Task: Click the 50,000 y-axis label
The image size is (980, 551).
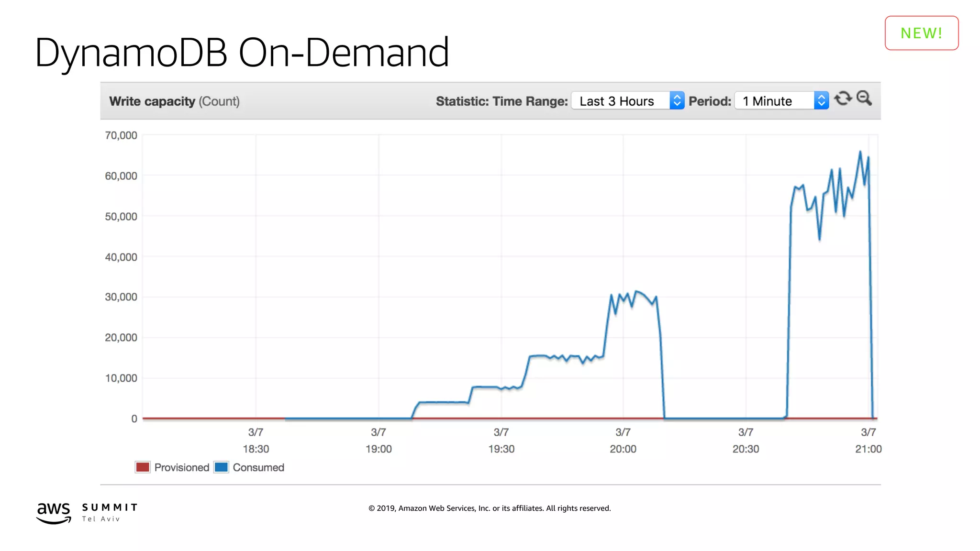Action: click(121, 217)
